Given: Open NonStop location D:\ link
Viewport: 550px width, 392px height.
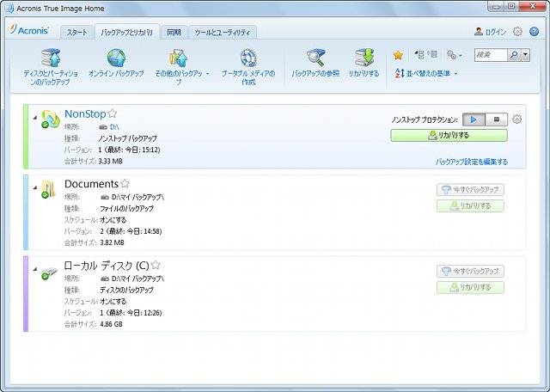Looking at the screenshot, I should point(114,127).
